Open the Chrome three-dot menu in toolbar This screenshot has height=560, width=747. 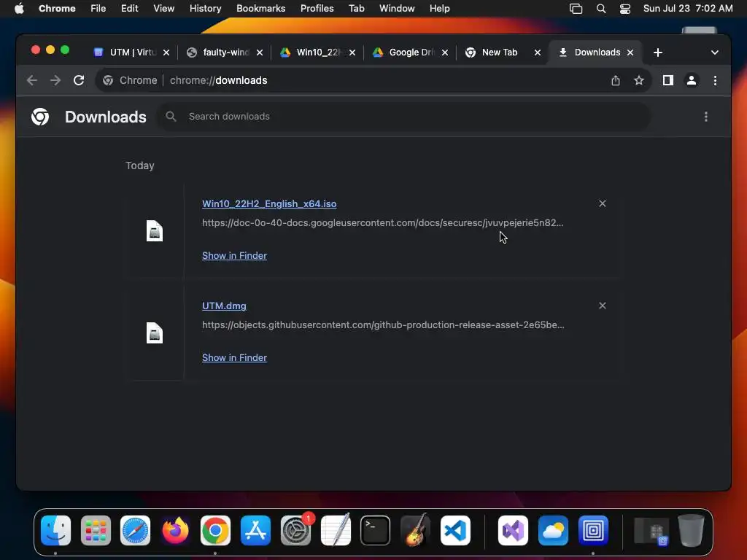pyautogui.click(x=715, y=80)
